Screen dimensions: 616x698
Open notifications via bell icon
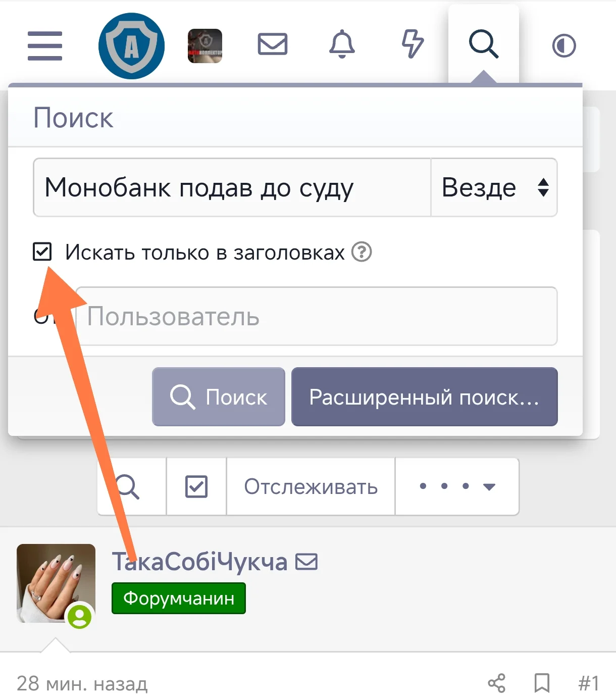343,45
